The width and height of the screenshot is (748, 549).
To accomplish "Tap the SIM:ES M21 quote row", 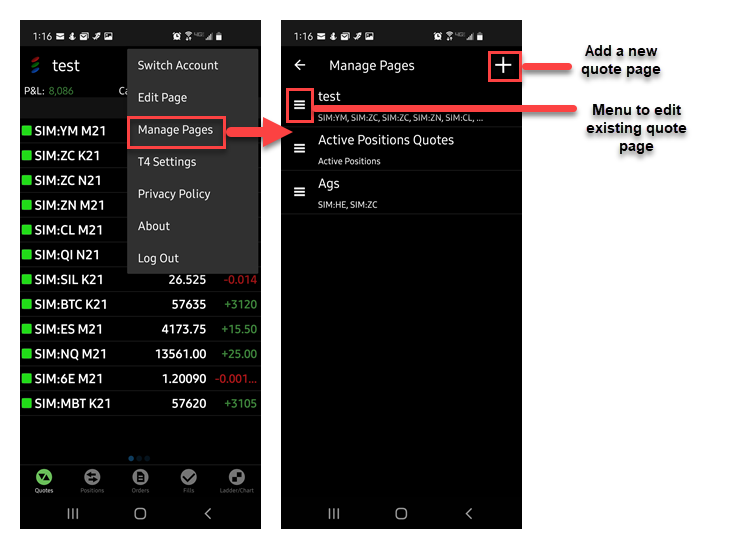I will click(140, 329).
